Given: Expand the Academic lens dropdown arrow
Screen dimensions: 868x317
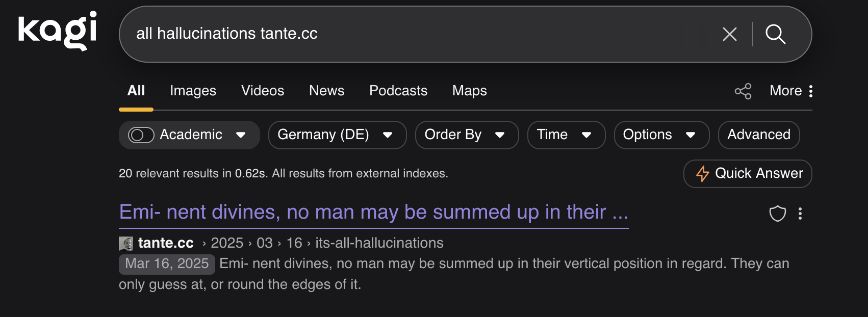Looking at the screenshot, I should [241, 135].
